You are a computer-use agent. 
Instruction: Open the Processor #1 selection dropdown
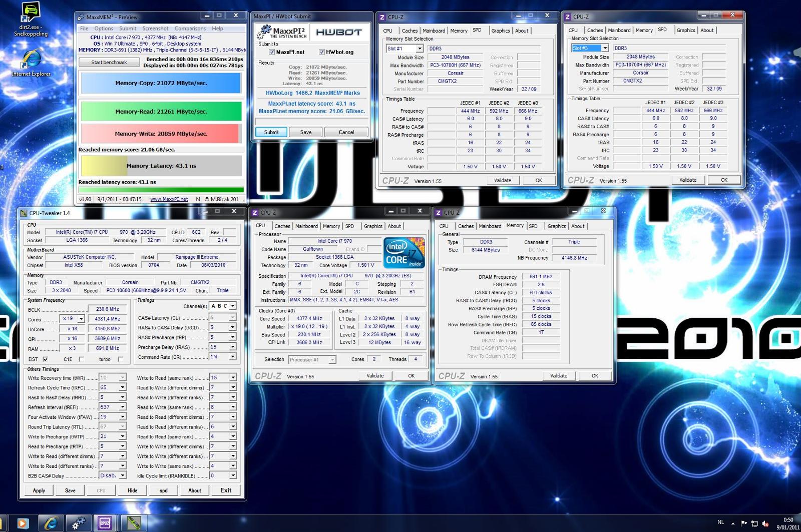click(x=332, y=360)
